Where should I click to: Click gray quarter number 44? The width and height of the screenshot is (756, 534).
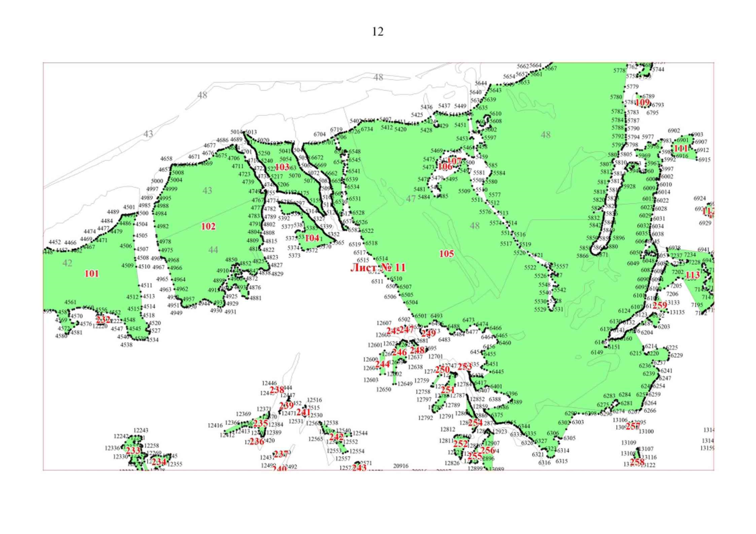213,250
